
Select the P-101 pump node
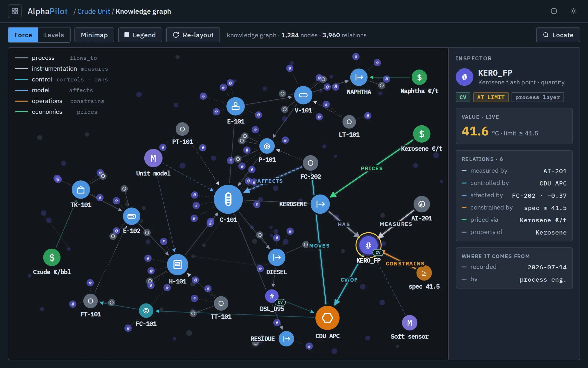click(x=267, y=146)
